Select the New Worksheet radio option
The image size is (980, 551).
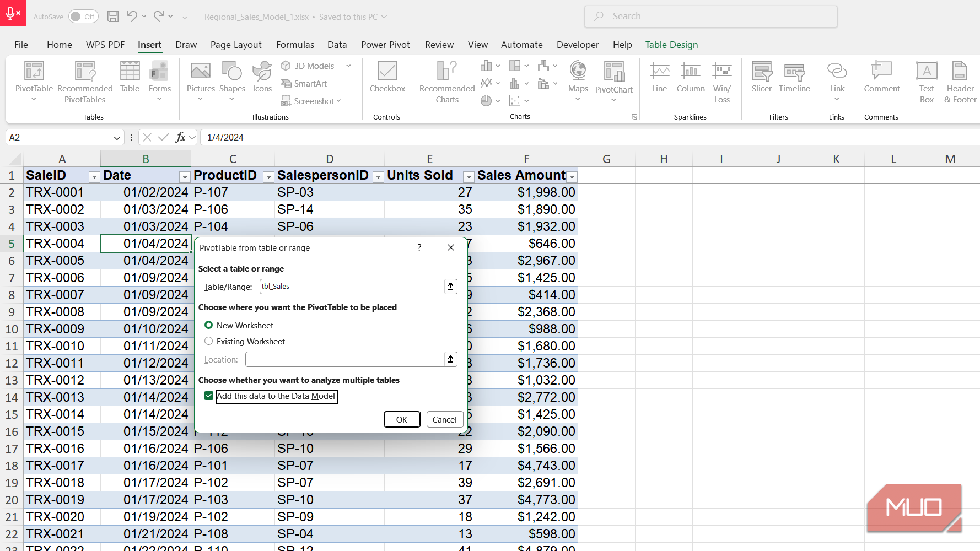[x=208, y=325]
